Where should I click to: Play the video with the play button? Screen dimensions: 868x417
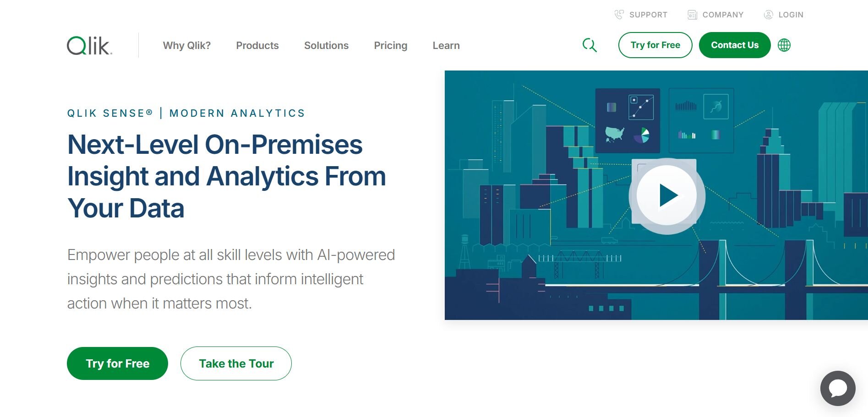click(667, 196)
